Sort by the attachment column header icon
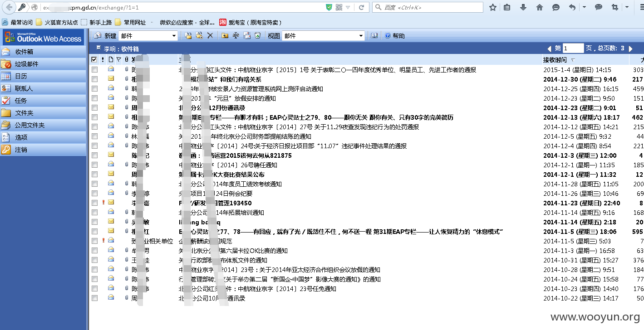The height and width of the screenshot is (330, 644). 127,59
